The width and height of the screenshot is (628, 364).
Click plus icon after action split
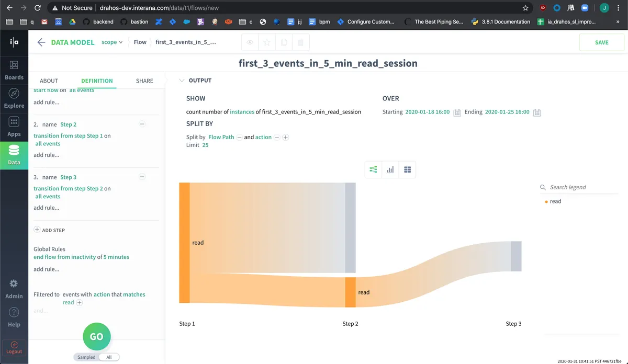click(x=286, y=137)
